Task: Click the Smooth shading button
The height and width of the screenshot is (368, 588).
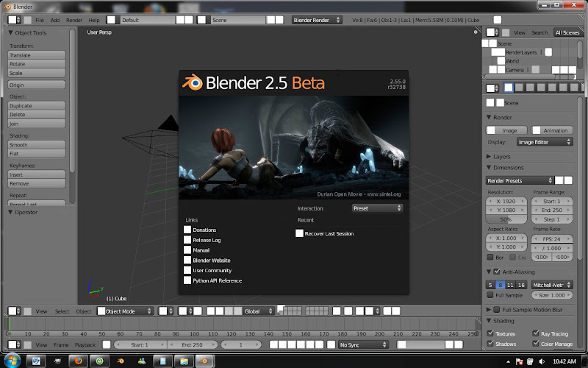Action: pyautogui.click(x=36, y=144)
